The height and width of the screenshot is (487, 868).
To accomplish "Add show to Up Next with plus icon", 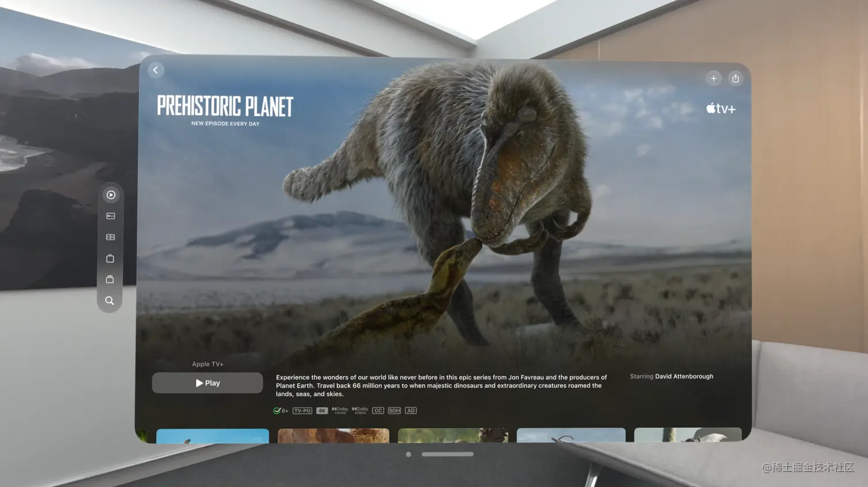I will tap(714, 79).
